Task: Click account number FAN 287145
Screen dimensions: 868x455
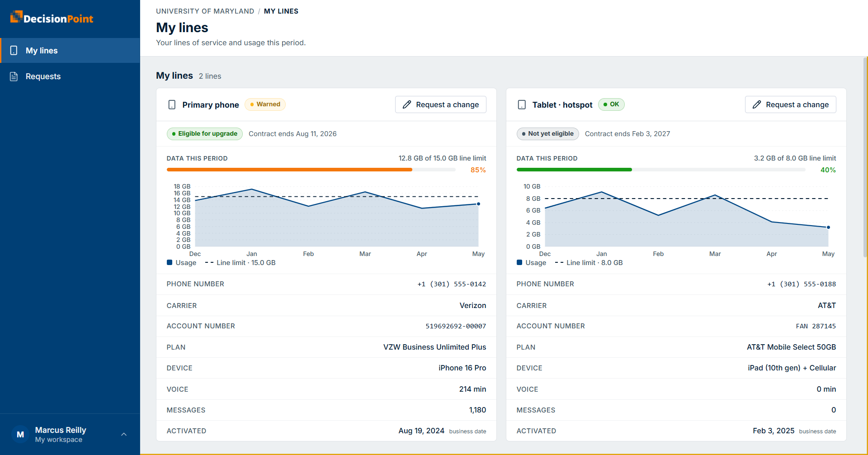Action: (x=816, y=326)
